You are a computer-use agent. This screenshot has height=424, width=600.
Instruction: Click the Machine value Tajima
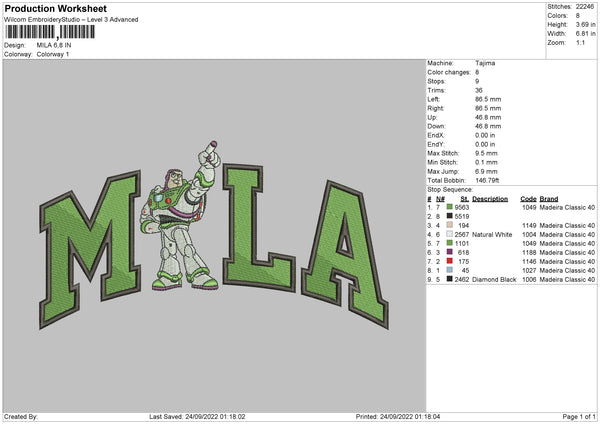485,63
